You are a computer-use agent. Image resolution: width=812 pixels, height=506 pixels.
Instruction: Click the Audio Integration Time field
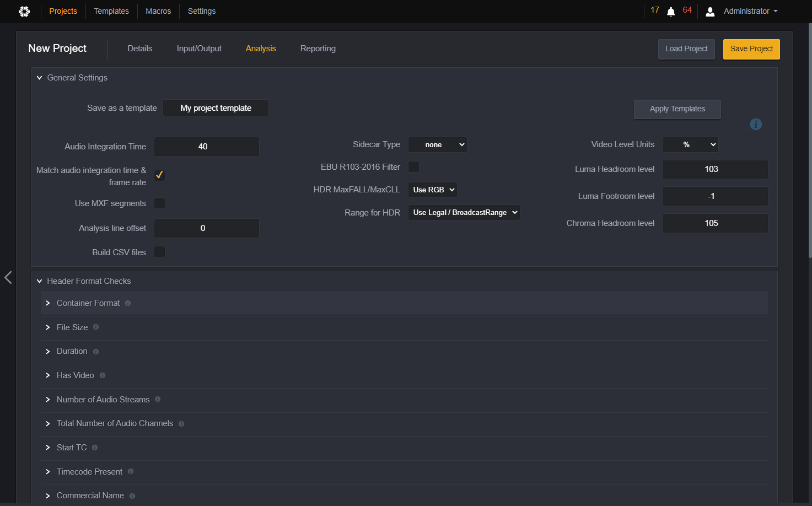coord(206,147)
